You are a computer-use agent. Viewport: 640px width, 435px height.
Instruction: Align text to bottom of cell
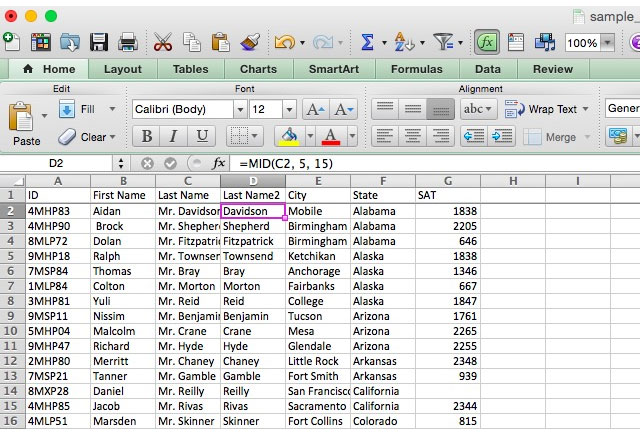[440, 109]
